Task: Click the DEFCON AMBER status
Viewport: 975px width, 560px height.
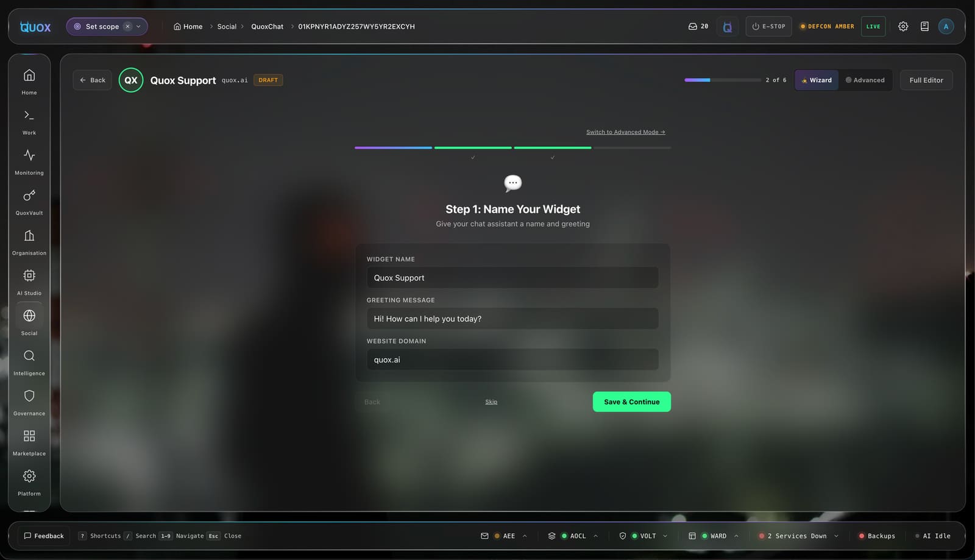Action: point(827,26)
